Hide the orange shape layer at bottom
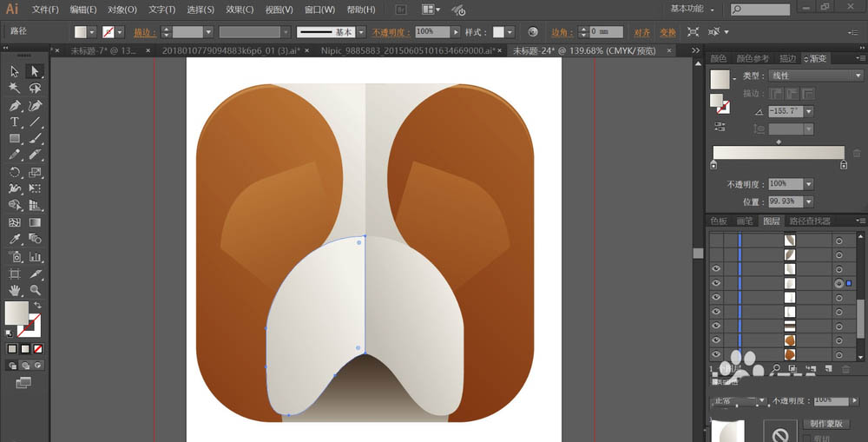The image size is (868, 442). pyautogui.click(x=716, y=354)
